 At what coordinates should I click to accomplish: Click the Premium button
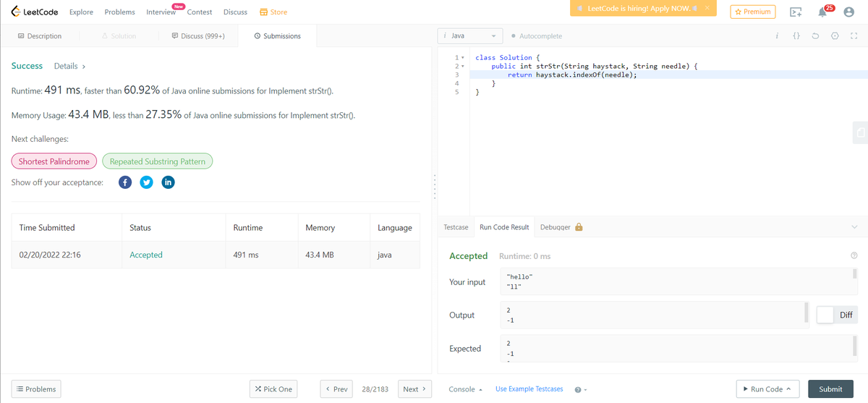click(753, 12)
